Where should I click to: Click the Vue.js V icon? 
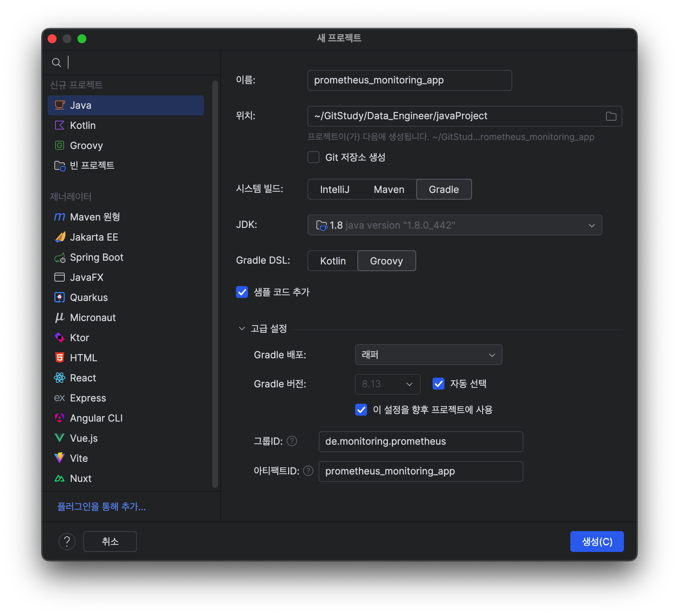[60, 438]
